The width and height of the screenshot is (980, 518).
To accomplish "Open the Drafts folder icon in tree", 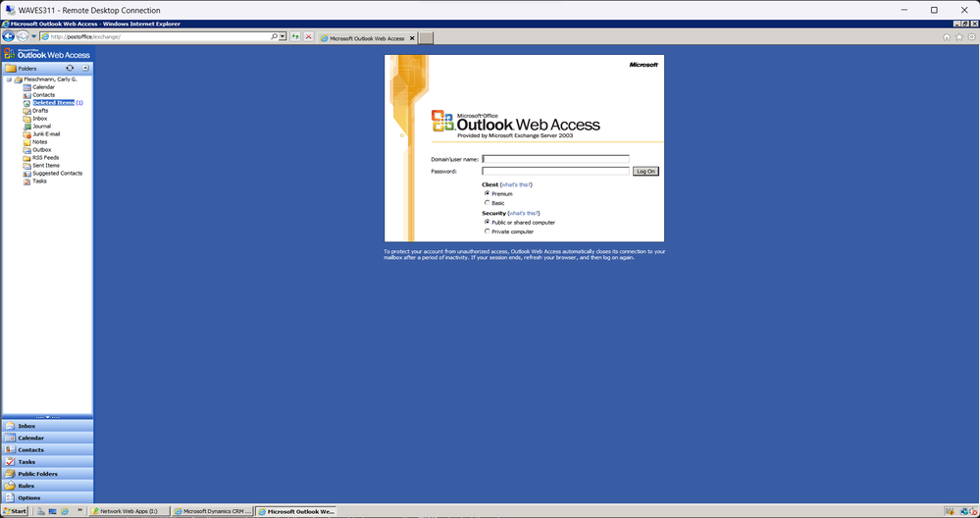I will coord(26,111).
